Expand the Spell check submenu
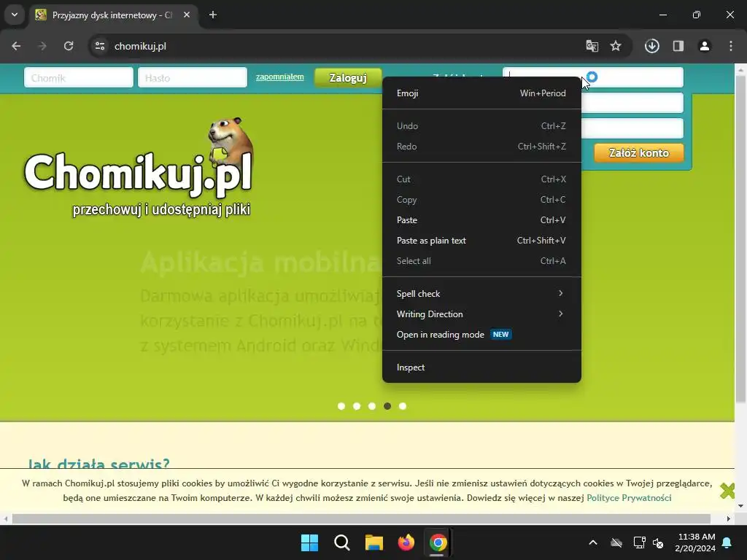 pyautogui.click(x=481, y=294)
